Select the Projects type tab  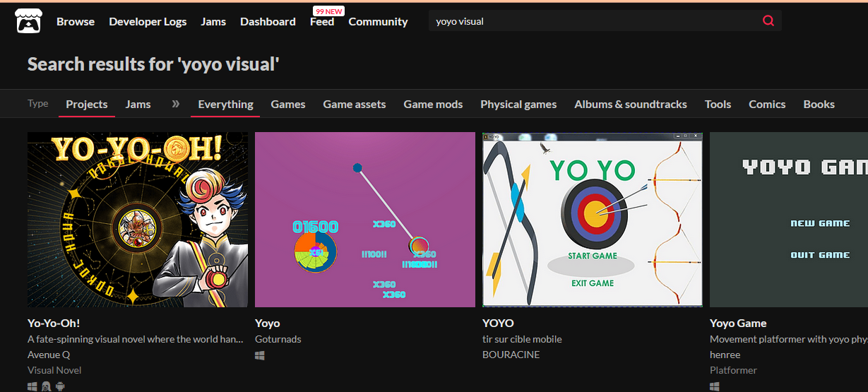tap(87, 104)
